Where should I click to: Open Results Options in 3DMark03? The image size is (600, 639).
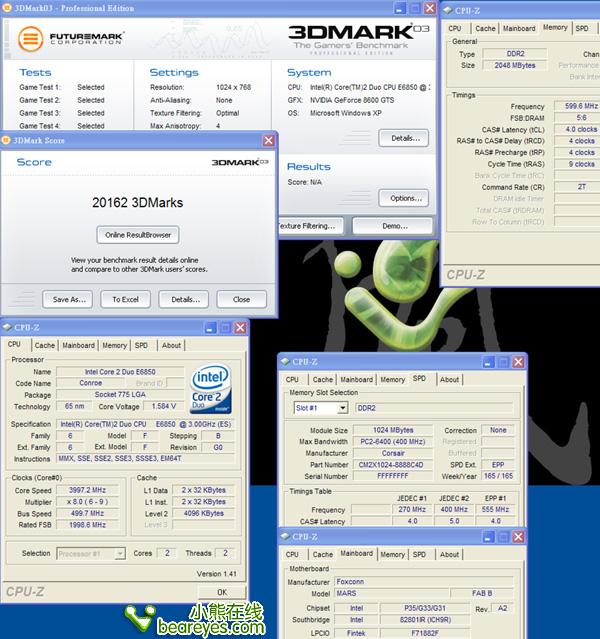tap(404, 198)
